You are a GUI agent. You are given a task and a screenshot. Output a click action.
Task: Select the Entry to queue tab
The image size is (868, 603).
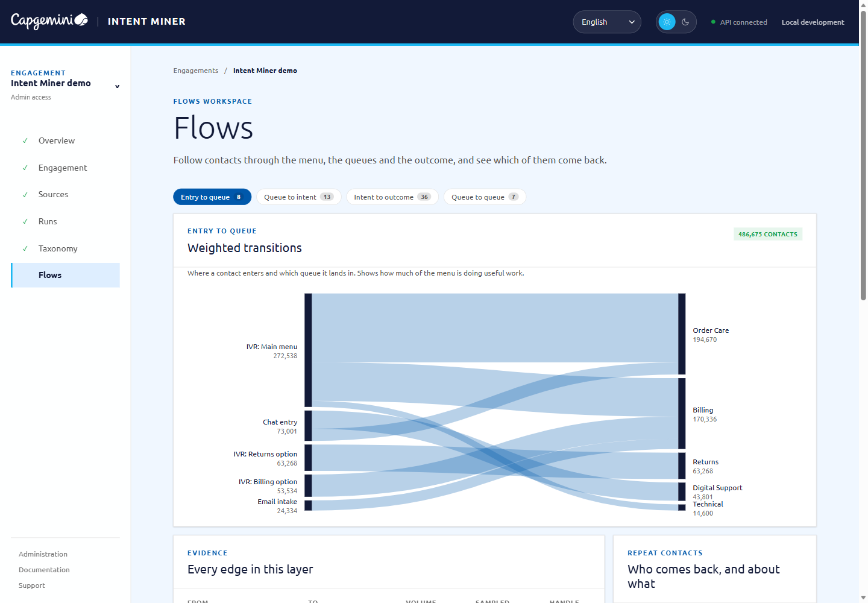coord(212,197)
